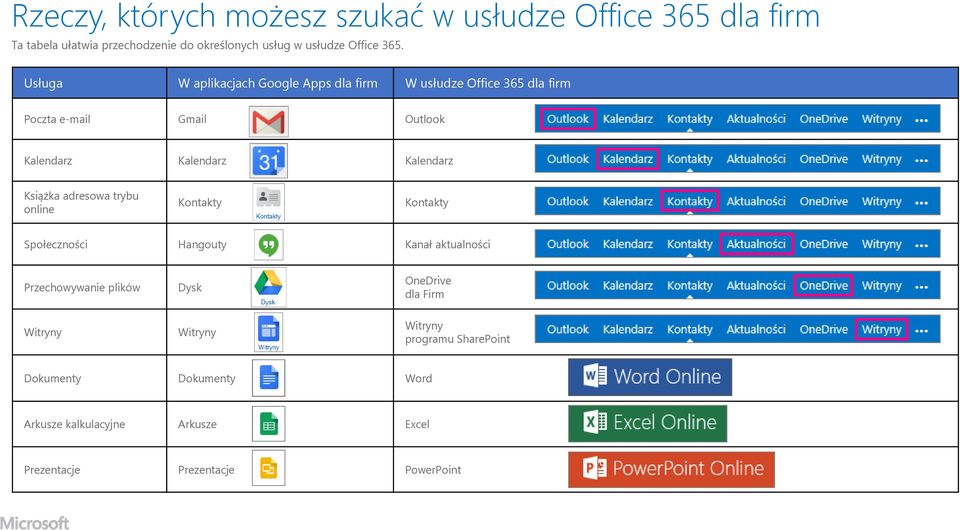Open ellipsis menu in Społeczności row navbar
960x530 pixels.
coord(921,245)
